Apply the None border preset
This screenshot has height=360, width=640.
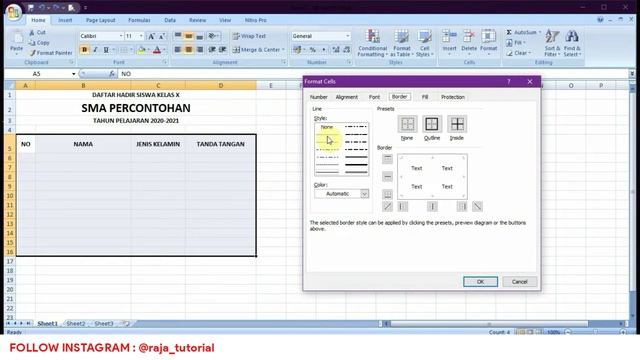pyautogui.click(x=407, y=124)
